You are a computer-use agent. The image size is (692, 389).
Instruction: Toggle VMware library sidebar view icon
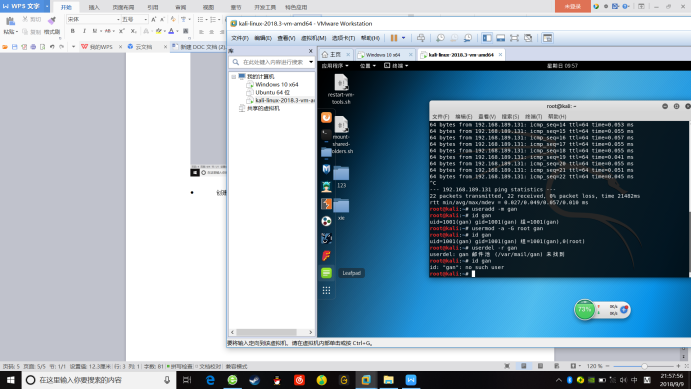(x=487, y=38)
